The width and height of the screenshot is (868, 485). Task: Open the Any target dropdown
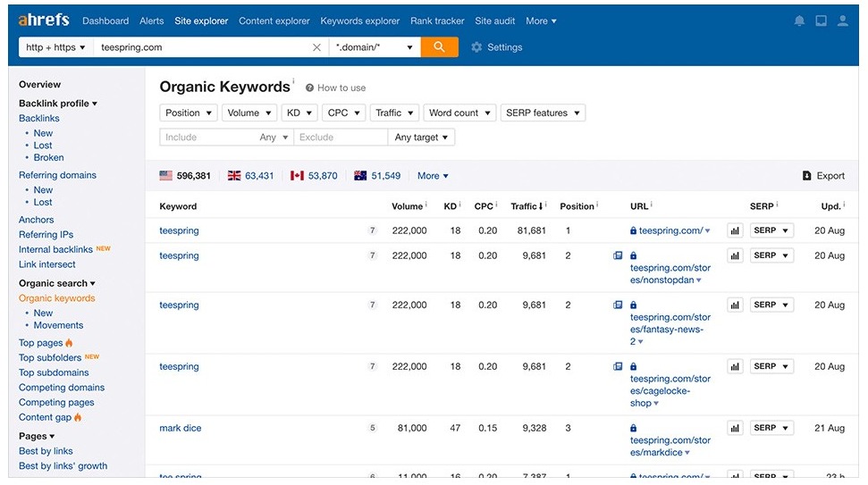click(x=421, y=138)
